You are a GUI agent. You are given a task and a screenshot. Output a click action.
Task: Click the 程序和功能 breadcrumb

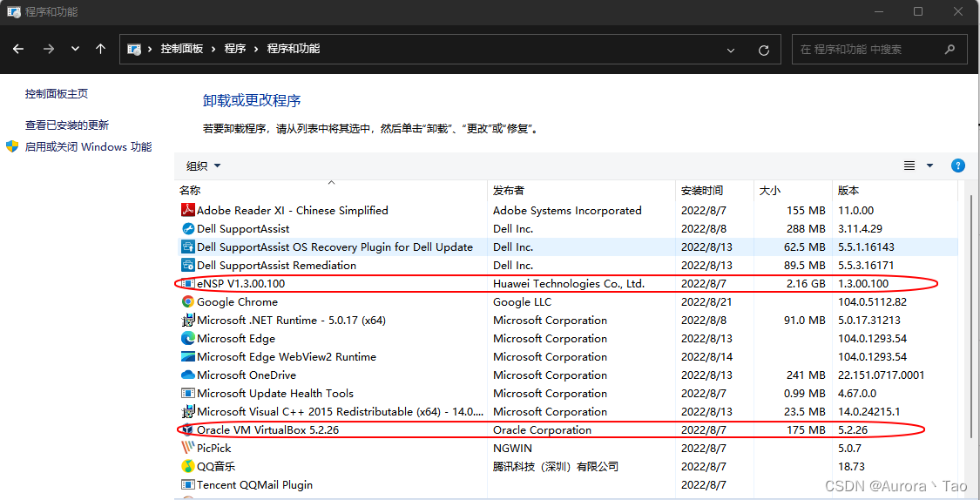(294, 49)
